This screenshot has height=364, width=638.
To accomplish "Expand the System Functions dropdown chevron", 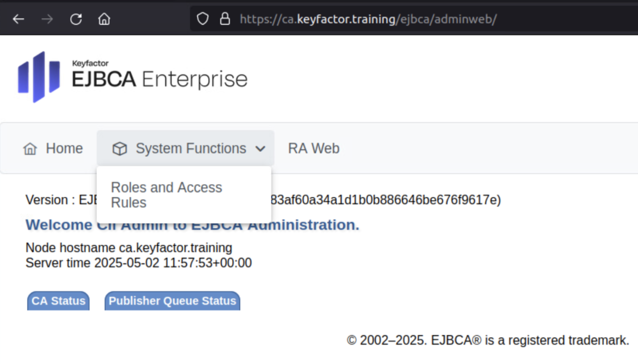I will pyautogui.click(x=261, y=149).
